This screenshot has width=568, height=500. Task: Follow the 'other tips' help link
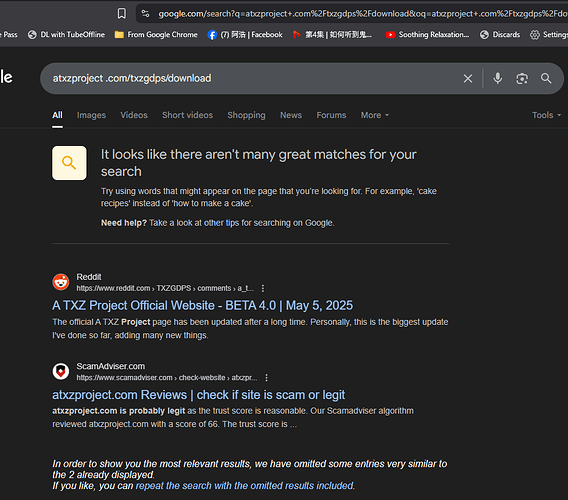(x=221, y=223)
